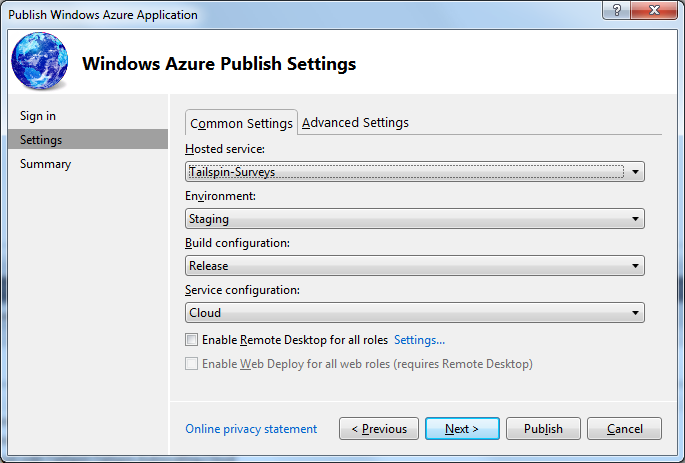Viewport: 685px width, 463px height.
Task: Click the Hosted service label
Action: coord(225,149)
